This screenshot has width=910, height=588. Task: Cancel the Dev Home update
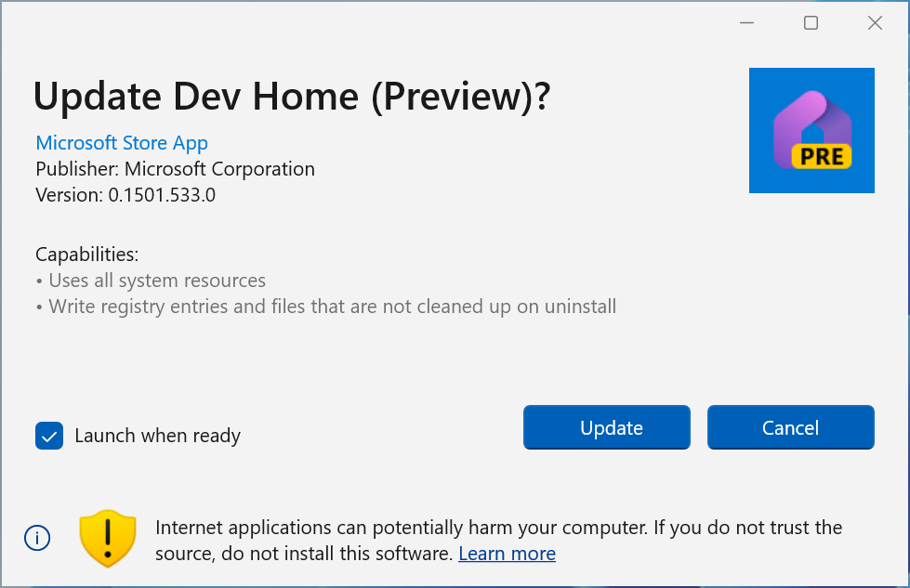point(790,427)
